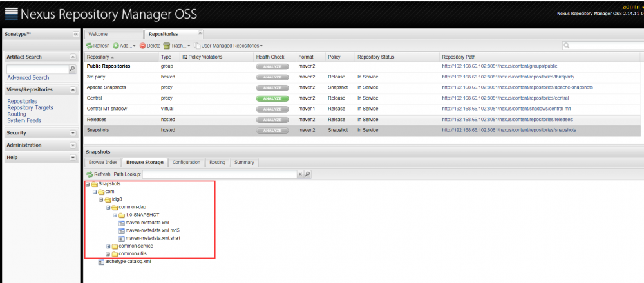The width and height of the screenshot is (644, 283).
Task: Click the Path Lookup input field
Action: 220,174
